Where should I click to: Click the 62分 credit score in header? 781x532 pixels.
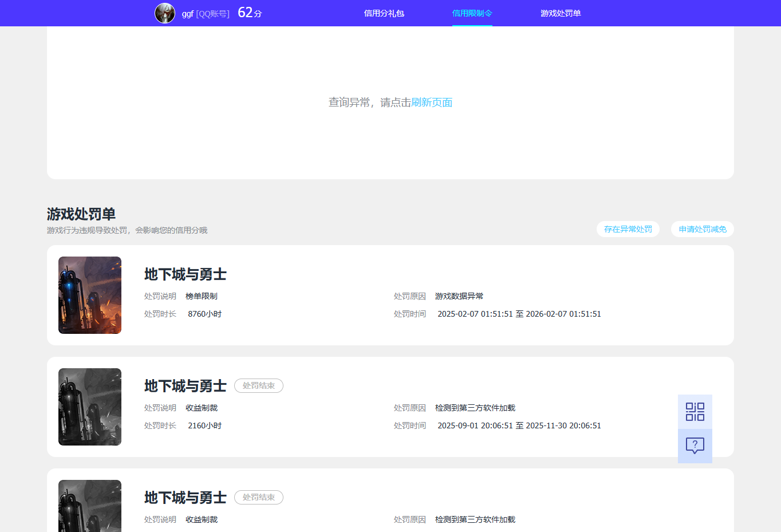250,13
